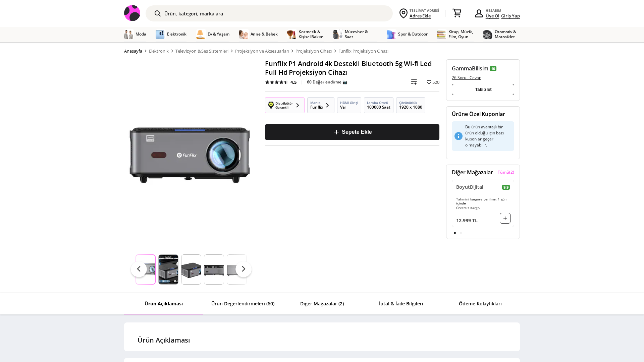Switch to Ürün Değerlendirmeleri (60) tab
Image resolution: width=644 pixels, height=362 pixels.
[243, 304]
